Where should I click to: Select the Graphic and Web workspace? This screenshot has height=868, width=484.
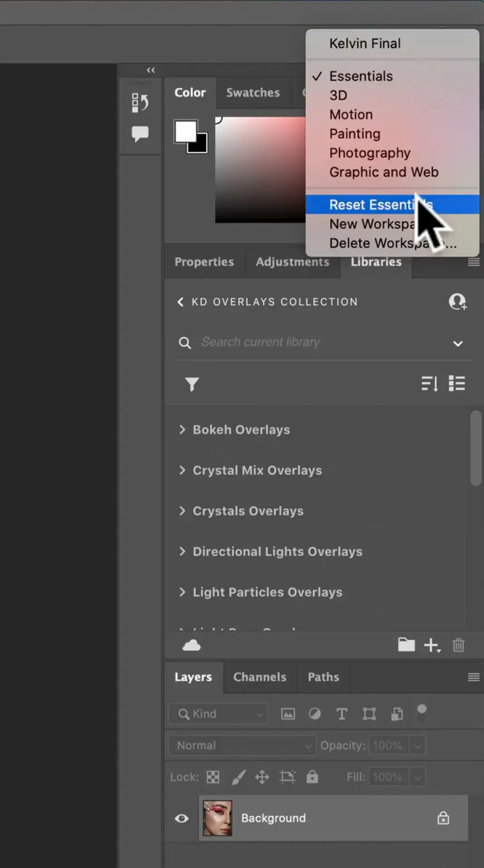click(392, 172)
